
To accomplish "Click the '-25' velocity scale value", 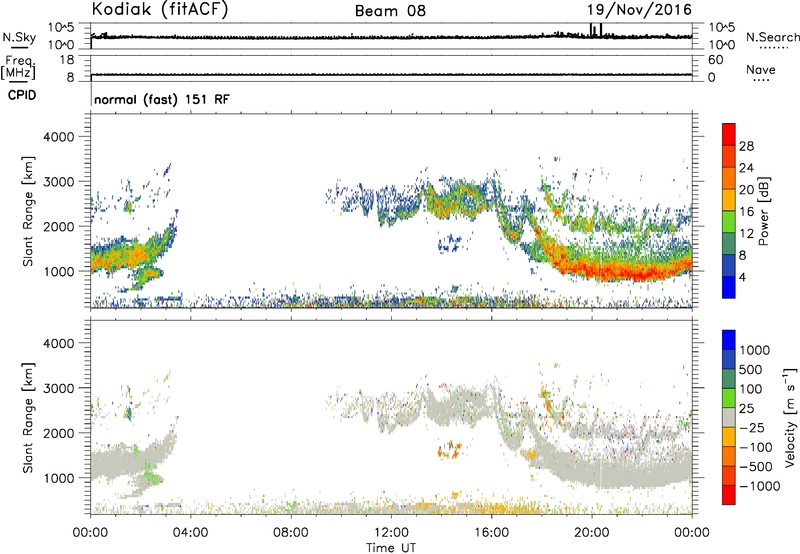I will 752,427.
